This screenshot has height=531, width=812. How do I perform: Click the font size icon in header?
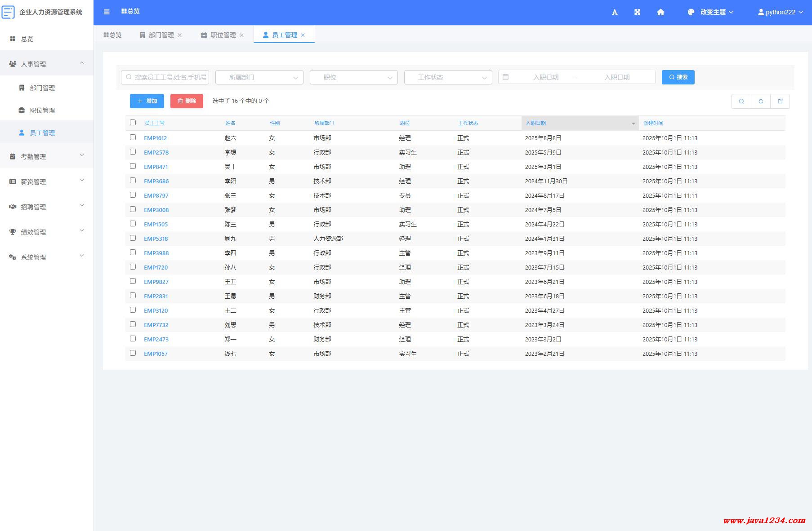pyautogui.click(x=615, y=12)
